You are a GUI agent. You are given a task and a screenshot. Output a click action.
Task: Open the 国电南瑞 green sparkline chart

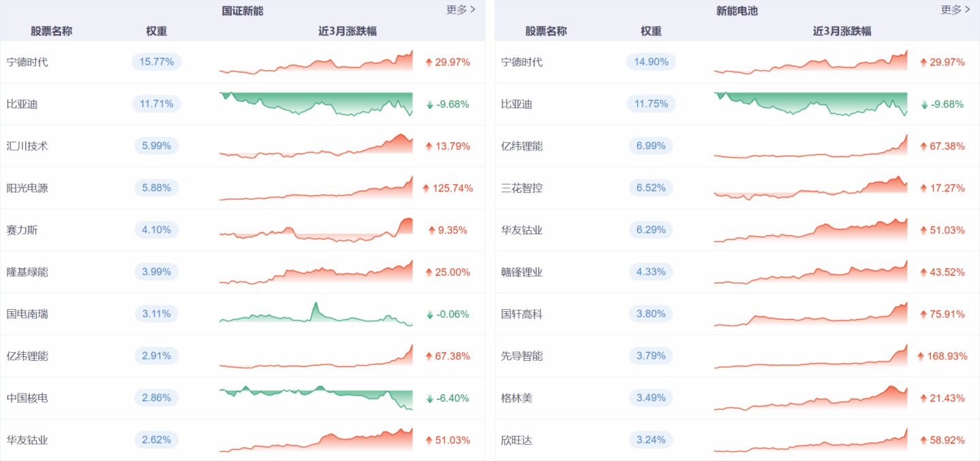coord(316,315)
